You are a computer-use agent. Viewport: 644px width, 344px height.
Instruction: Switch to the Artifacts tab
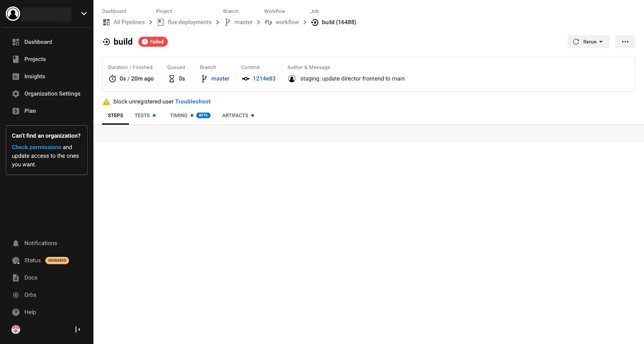tap(235, 115)
